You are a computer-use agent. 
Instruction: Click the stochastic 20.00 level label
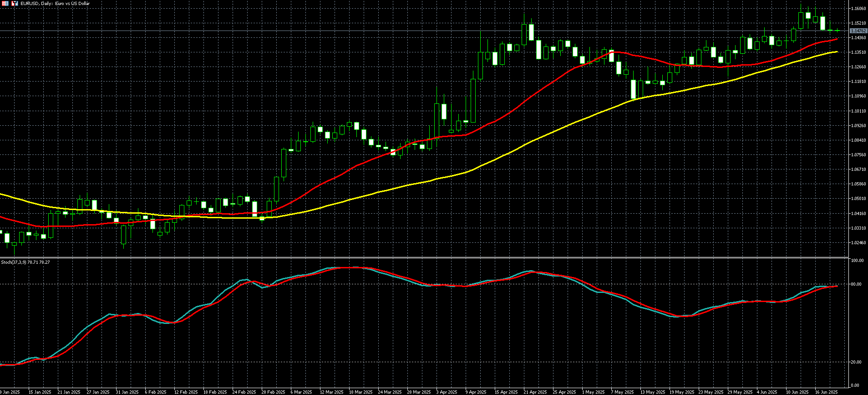[x=856, y=362]
